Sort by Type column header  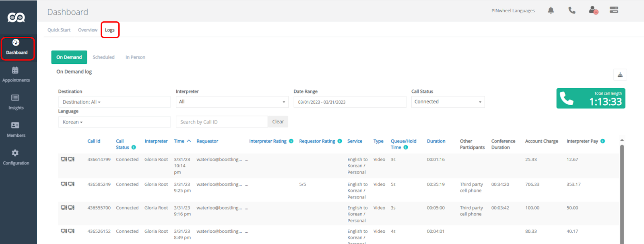378,141
